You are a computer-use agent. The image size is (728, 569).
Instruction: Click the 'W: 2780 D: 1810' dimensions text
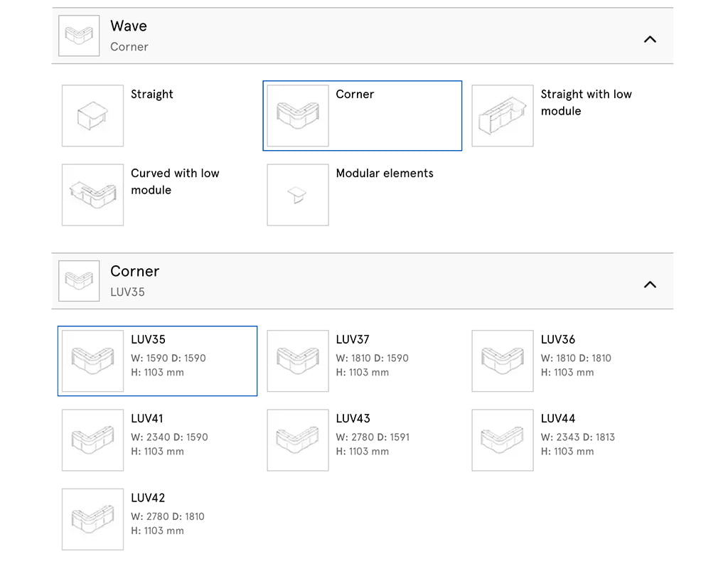tap(168, 516)
